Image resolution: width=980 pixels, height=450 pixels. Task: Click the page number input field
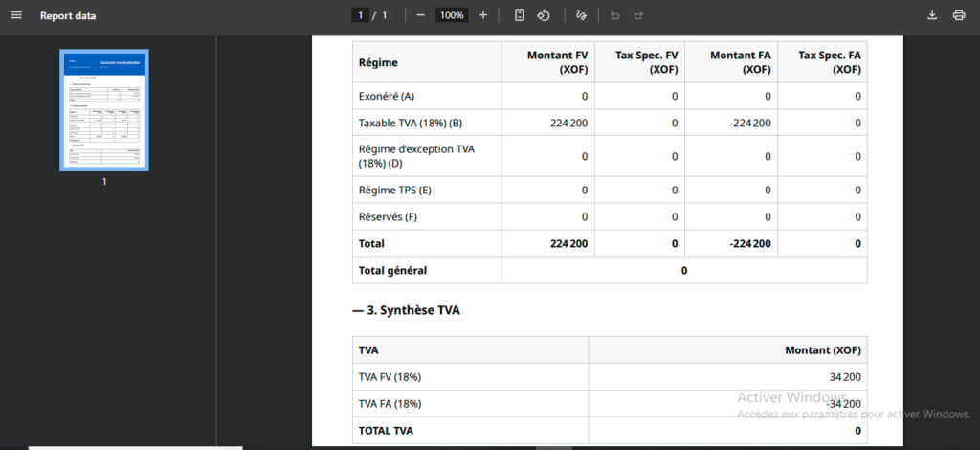(361, 15)
